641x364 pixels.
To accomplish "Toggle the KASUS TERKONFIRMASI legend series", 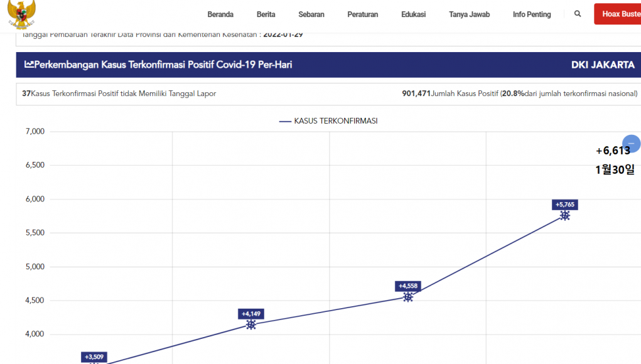I will point(329,120).
